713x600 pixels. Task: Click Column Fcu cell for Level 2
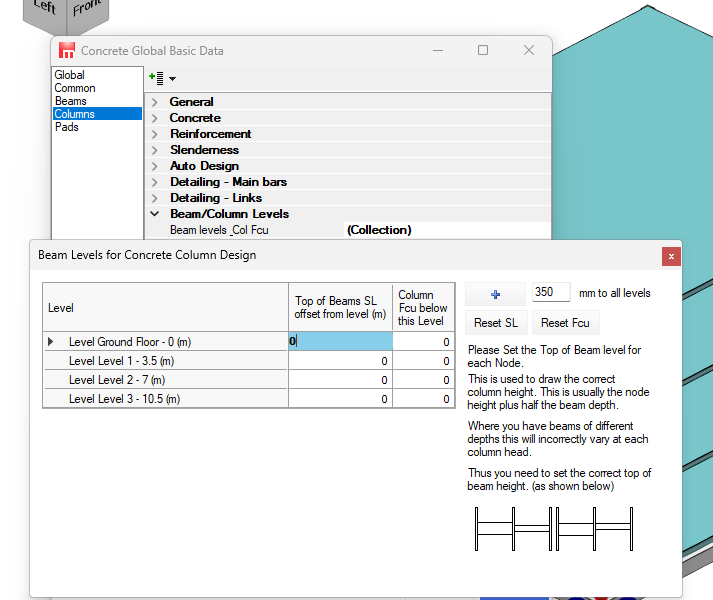(423, 380)
